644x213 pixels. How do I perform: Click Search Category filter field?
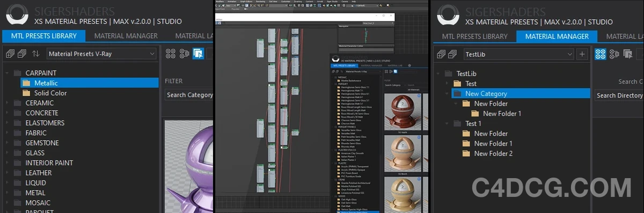point(189,95)
